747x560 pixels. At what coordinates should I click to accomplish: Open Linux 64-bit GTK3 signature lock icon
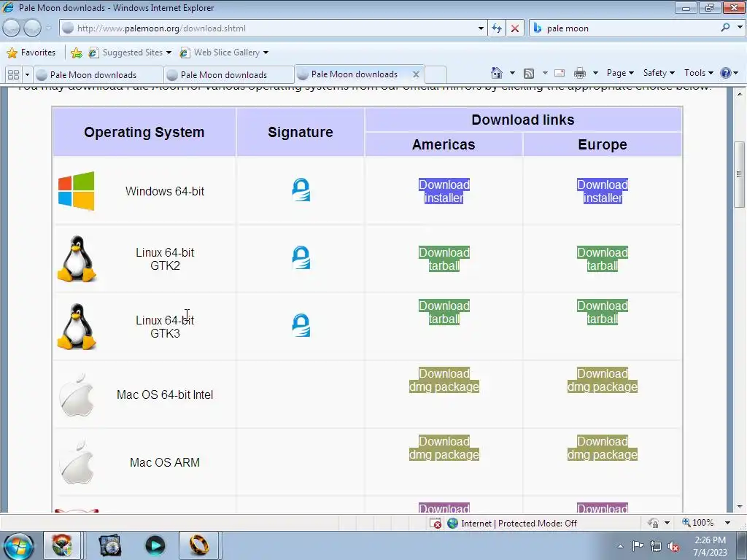click(x=301, y=324)
